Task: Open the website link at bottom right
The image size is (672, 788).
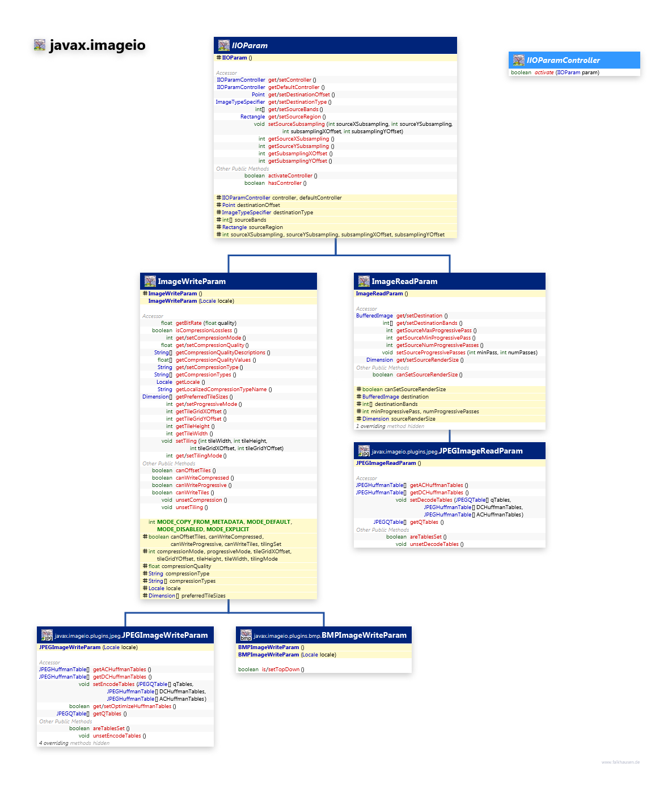Action: (x=620, y=762)
